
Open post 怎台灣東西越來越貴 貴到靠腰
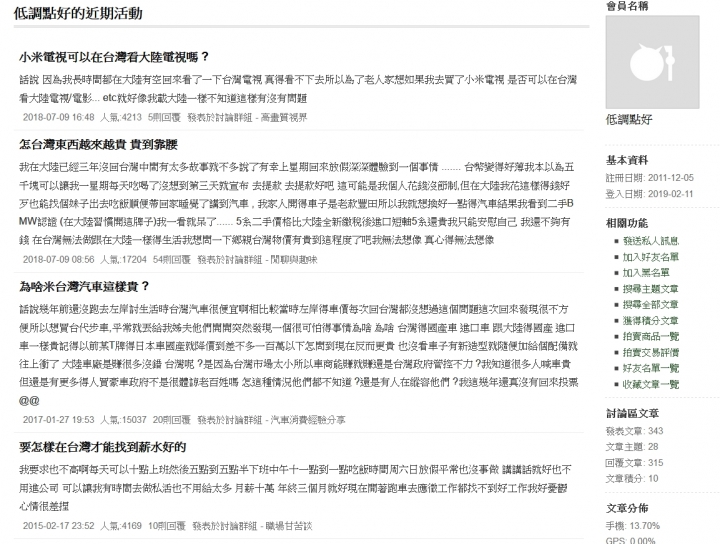coord(98,144)
